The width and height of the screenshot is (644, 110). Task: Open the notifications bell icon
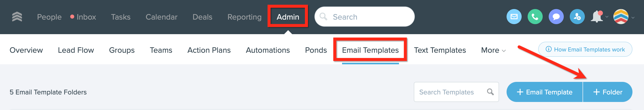[x=597, y=17]
